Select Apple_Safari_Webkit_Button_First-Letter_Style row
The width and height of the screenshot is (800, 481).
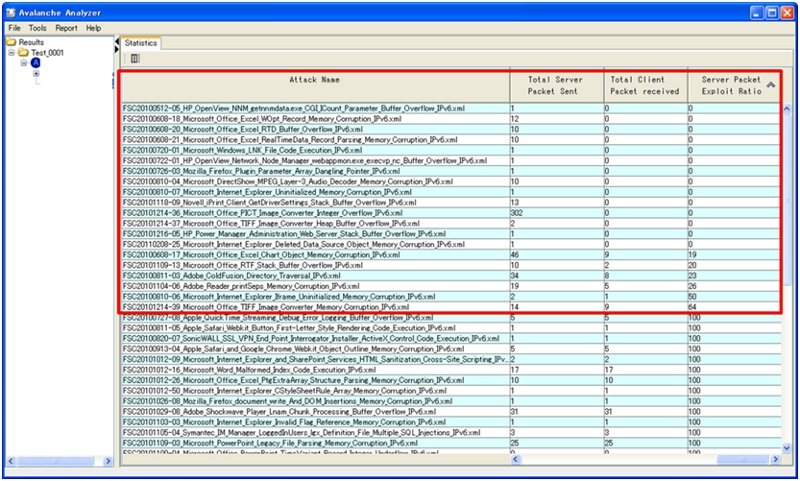[x=451, y=328]
